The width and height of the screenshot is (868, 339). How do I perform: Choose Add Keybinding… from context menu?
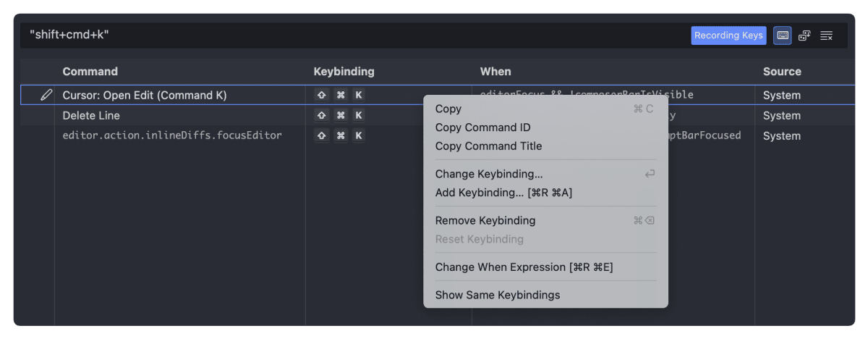[x=503, y=193]
